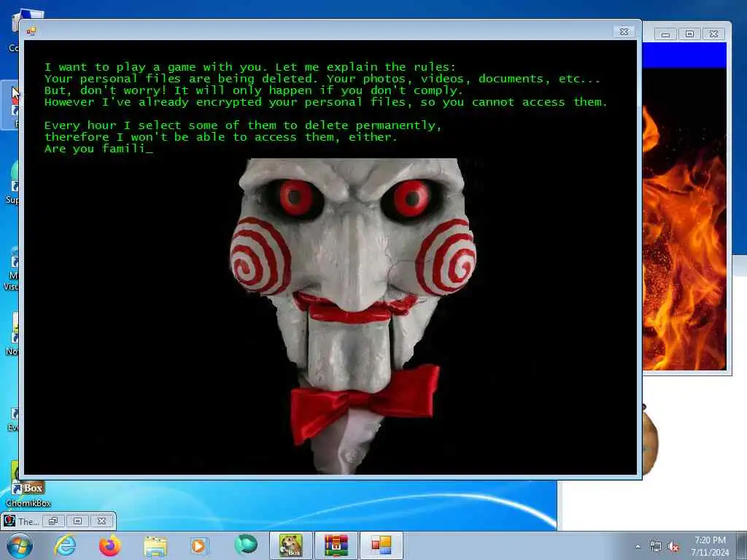
Task: Switch to ChomikBox hamster taskbar button
Action: click(290, 545)
